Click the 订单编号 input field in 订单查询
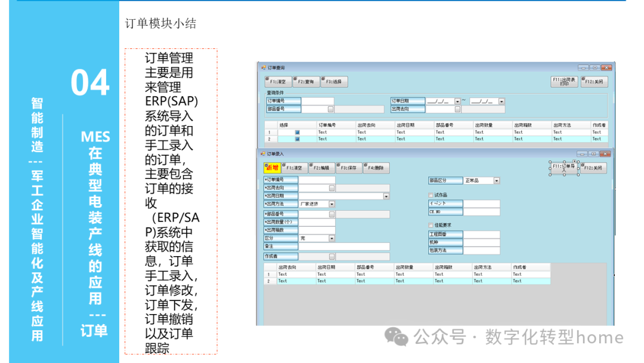644x363 pixels. click(318, 100)
